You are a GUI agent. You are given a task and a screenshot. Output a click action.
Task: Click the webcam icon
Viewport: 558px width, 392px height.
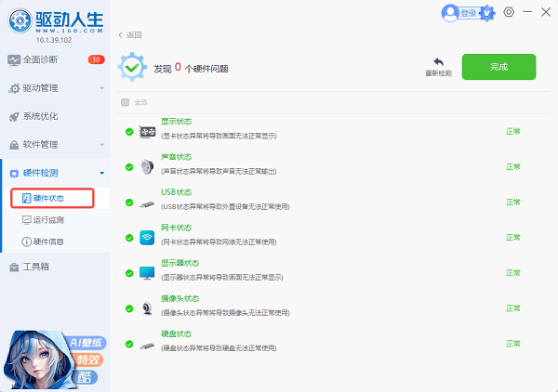tap(147, 308)
